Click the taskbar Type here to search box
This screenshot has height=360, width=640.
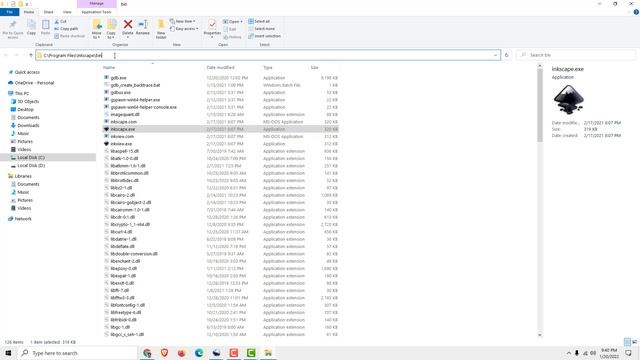pyautogui.click(x=78, y=353)
